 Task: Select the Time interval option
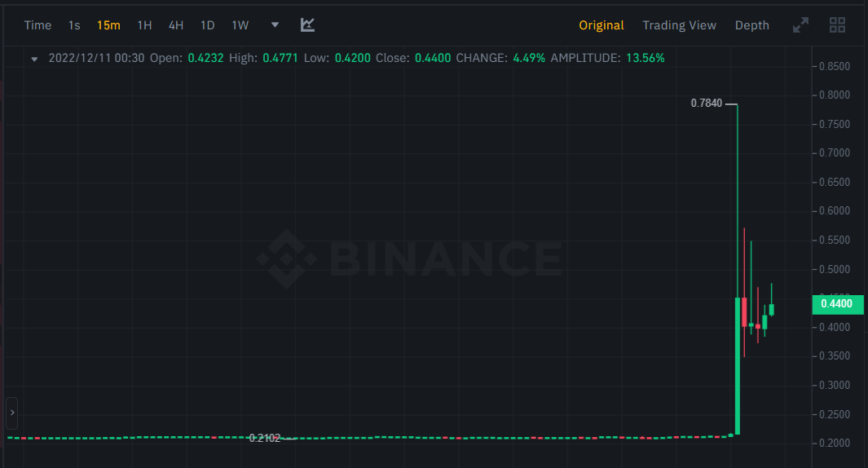point(37,25)
